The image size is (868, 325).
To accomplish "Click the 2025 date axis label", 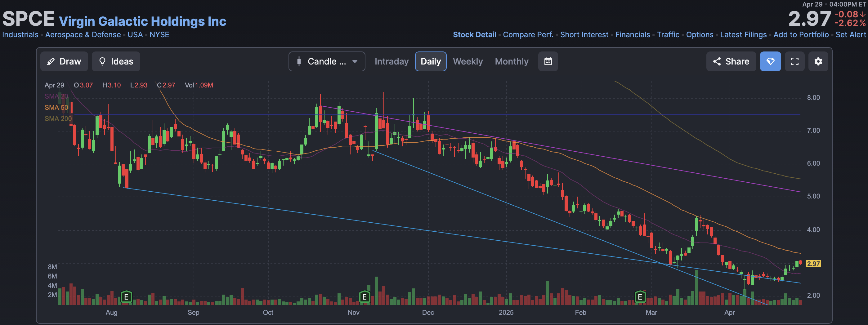I will [x=506, y=313].
